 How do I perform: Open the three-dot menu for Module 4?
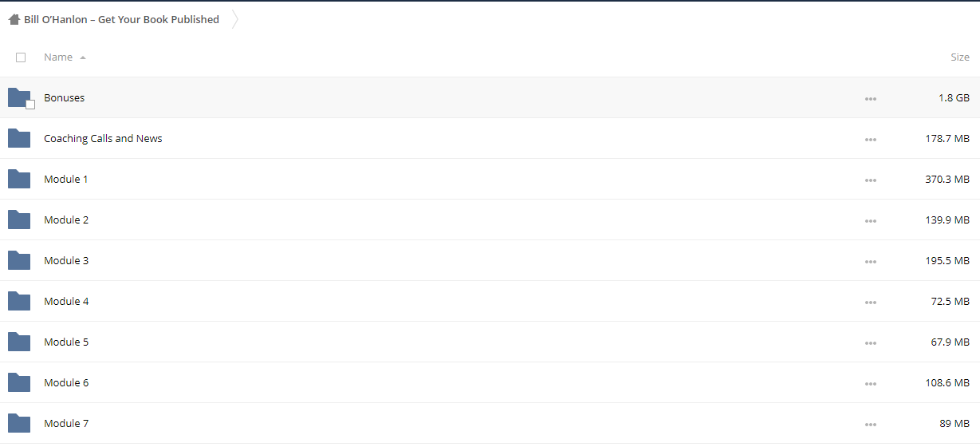[870, 303]
